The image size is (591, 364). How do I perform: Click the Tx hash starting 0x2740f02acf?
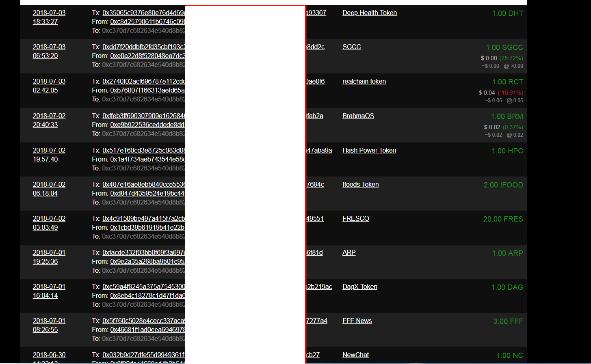click(144, 82)
